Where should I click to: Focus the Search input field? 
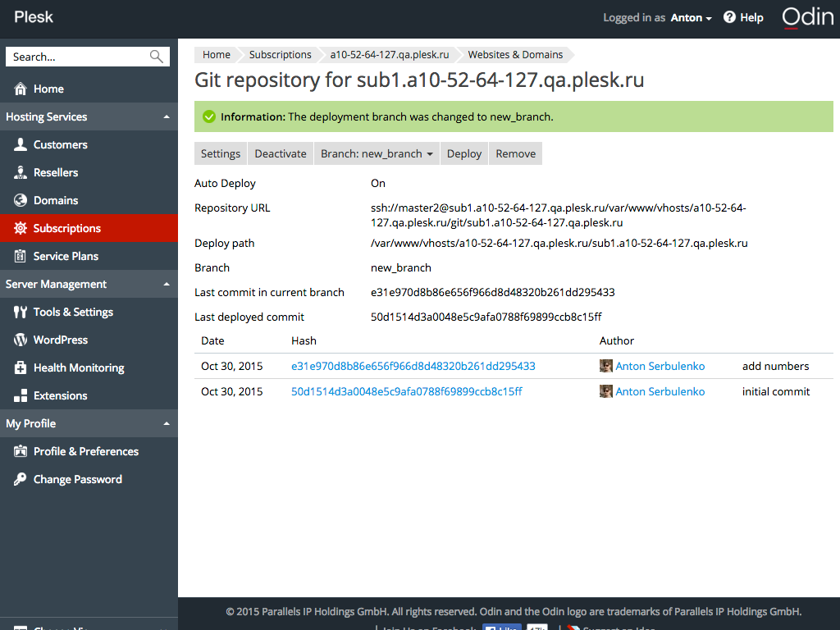point(78,57)
